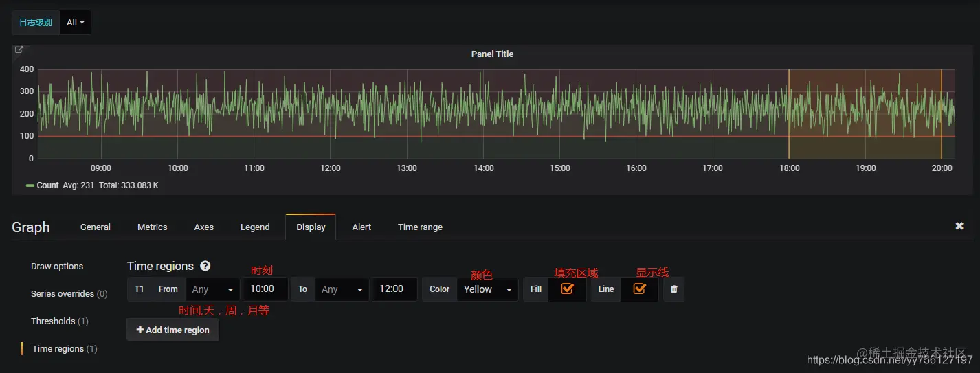Select the Display tab
Viewport: 980px width, 373px height.
pyautogui.click(x=311, y=227)
